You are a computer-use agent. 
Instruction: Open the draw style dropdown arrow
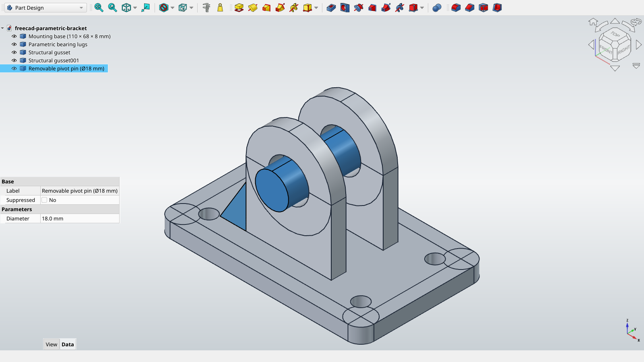click(x=173, y=8)
